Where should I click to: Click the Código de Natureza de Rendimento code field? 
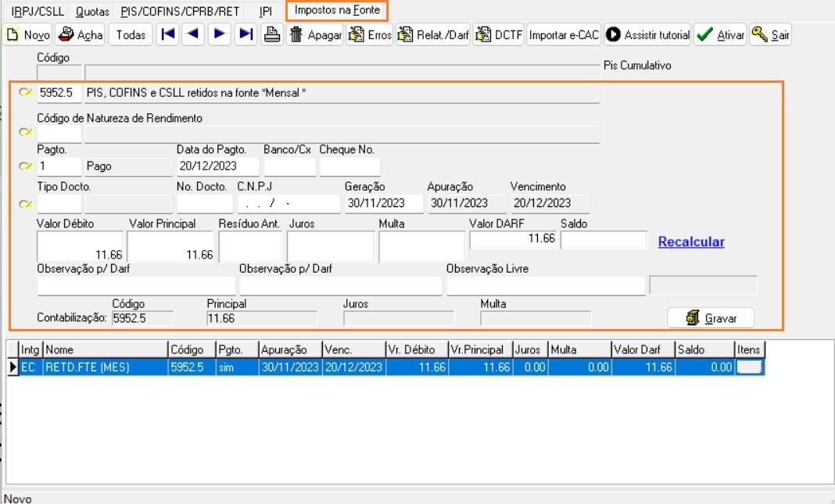tap(59, 133)
